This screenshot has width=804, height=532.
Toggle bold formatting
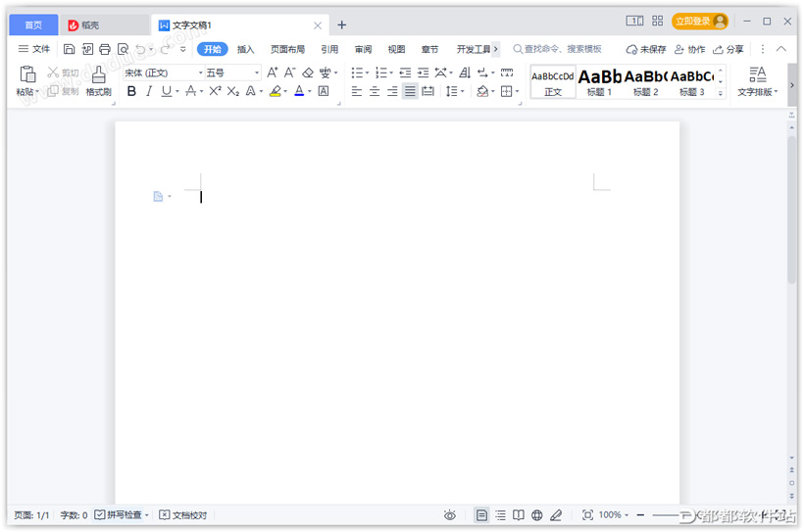[131, 91]
